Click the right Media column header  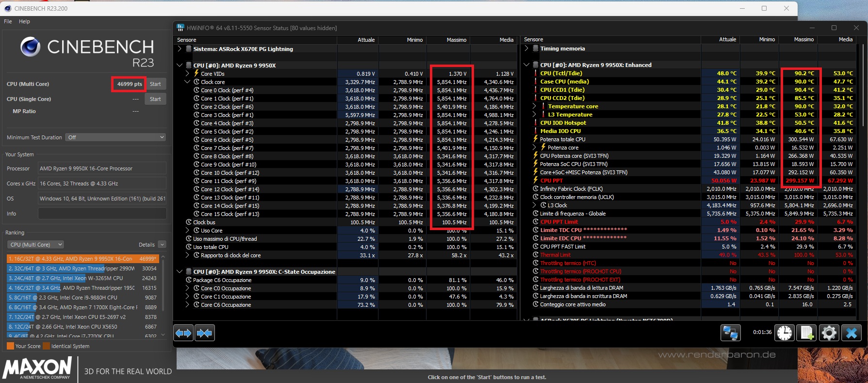tap(838, 39)
